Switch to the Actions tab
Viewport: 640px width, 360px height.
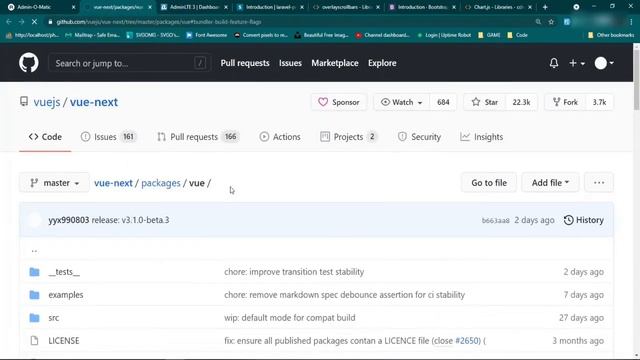click(x=280, y=137)
